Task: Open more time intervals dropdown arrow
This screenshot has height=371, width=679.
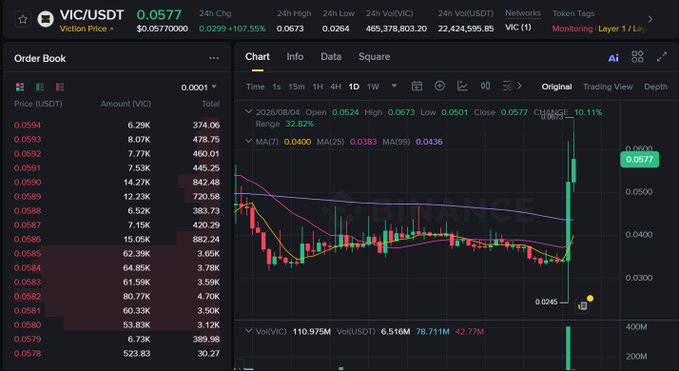Action: pos(394,86)
